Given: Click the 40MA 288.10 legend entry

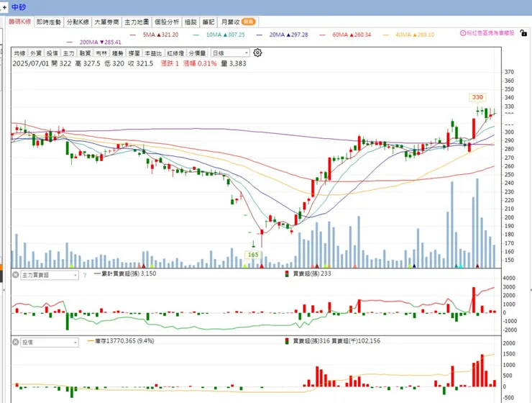Looking at the screenshot, I should coord(408,35).
